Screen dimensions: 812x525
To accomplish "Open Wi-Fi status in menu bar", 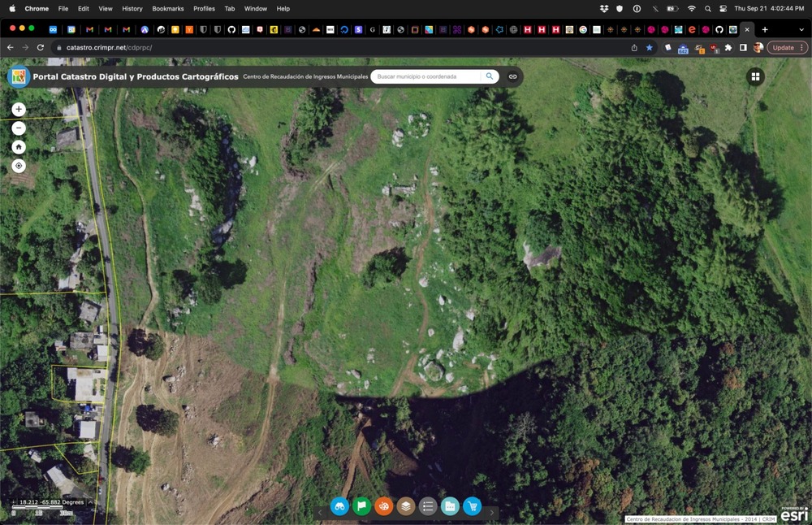I will coord(691,9).
